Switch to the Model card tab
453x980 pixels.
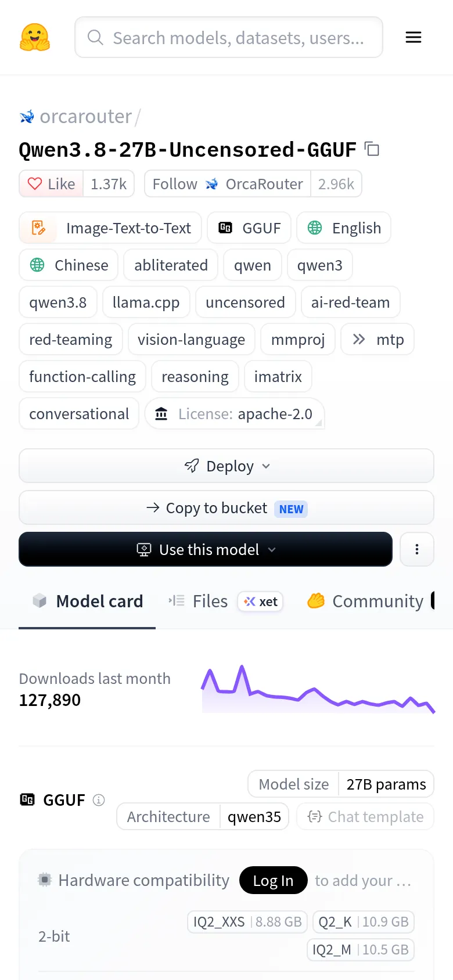[87, 601]
